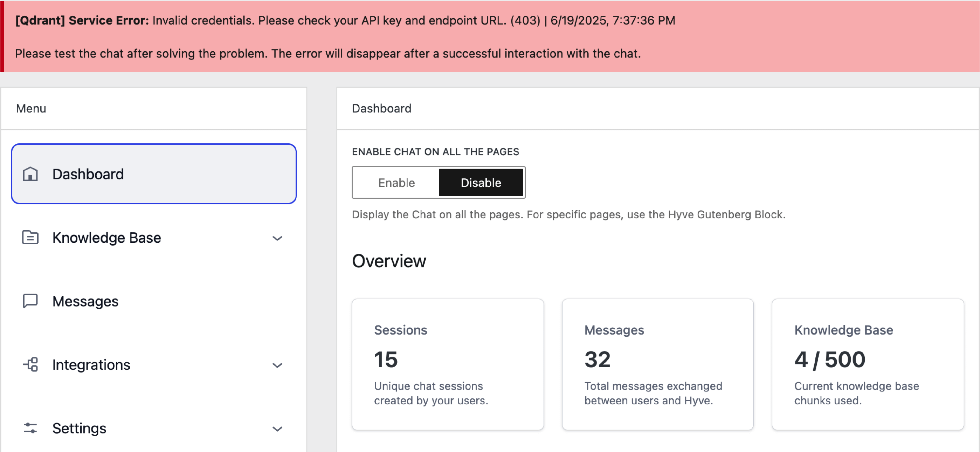Image resolution: width=980 pixels, height=452 pixels.
Task: Click the Settings sliders icon
Action: pos(30,428)
